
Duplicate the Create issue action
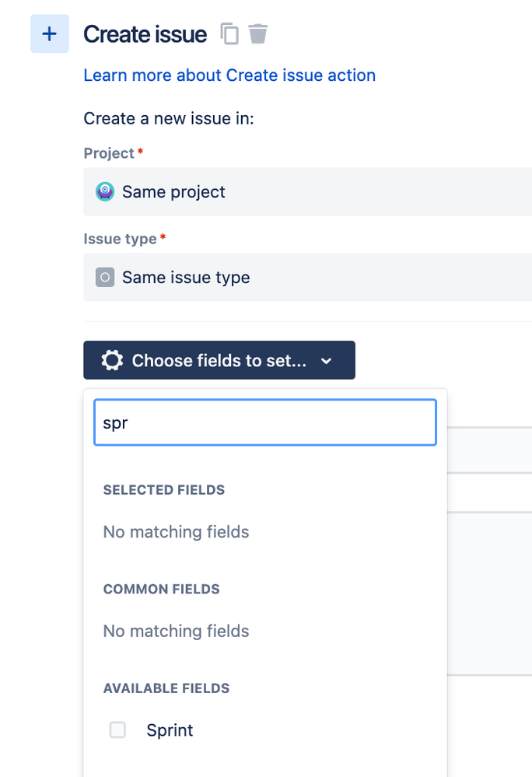(229, 34)
